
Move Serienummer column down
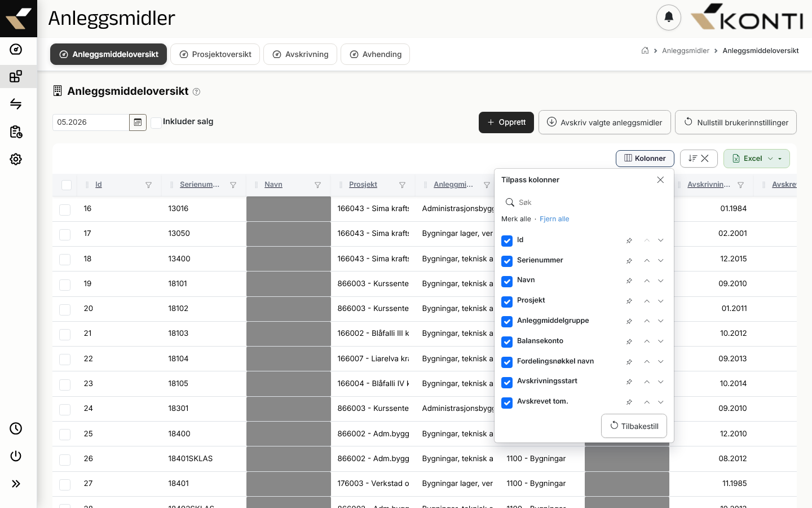[x=660, y=261]
